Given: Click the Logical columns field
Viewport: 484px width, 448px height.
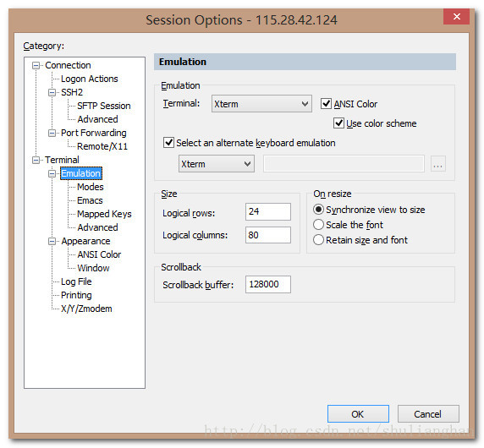Looking at the screenshot, I should (268, 235).
